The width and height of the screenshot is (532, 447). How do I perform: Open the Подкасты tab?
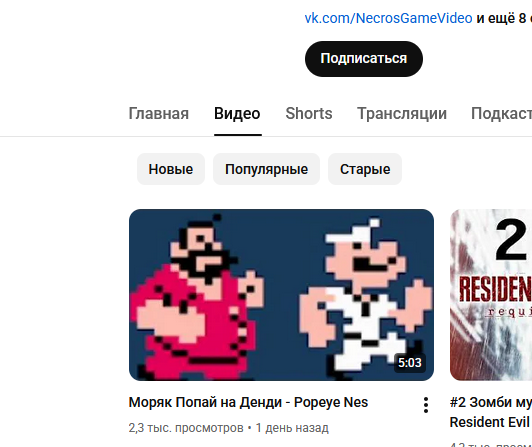pos(501,113)
